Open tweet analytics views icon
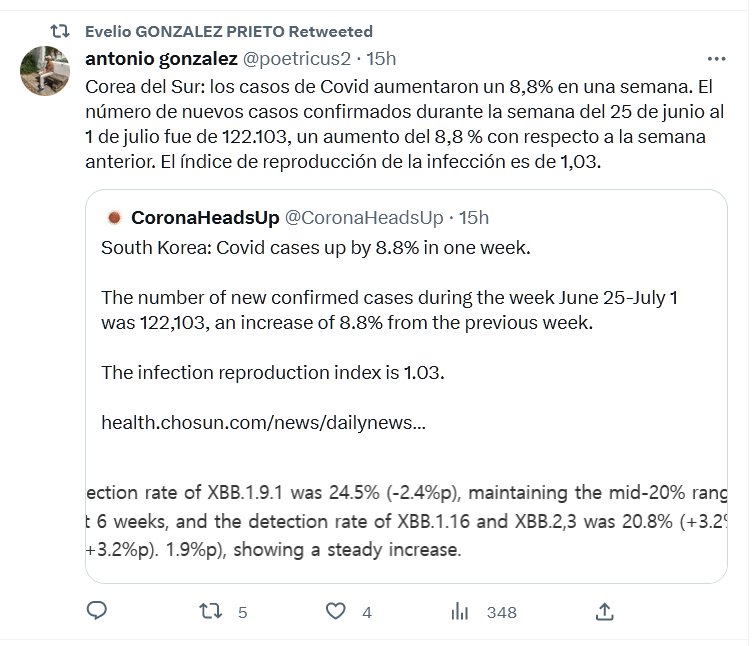Screen dimensions: 754x646 (x=461, y=611)
